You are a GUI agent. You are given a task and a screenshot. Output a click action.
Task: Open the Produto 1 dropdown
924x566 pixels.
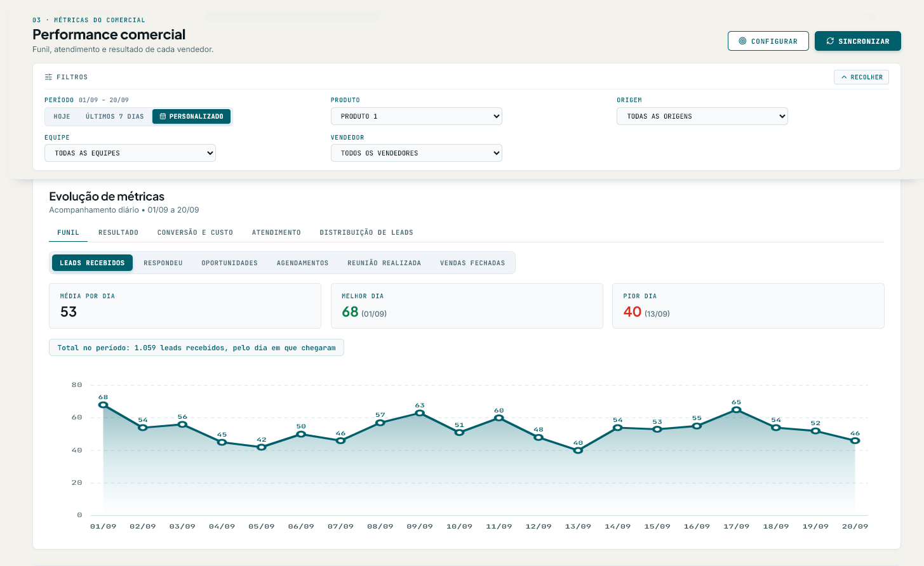coord(417,116)
